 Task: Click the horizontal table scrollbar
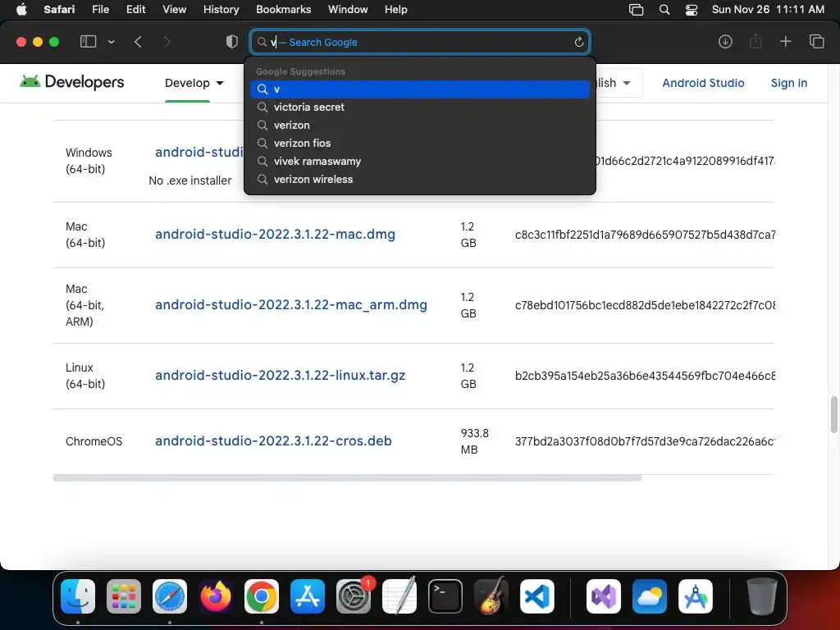[347, 478]
